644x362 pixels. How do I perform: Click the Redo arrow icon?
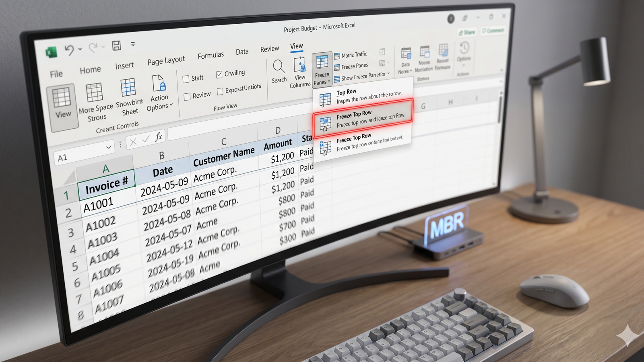[x=93, y=47]
